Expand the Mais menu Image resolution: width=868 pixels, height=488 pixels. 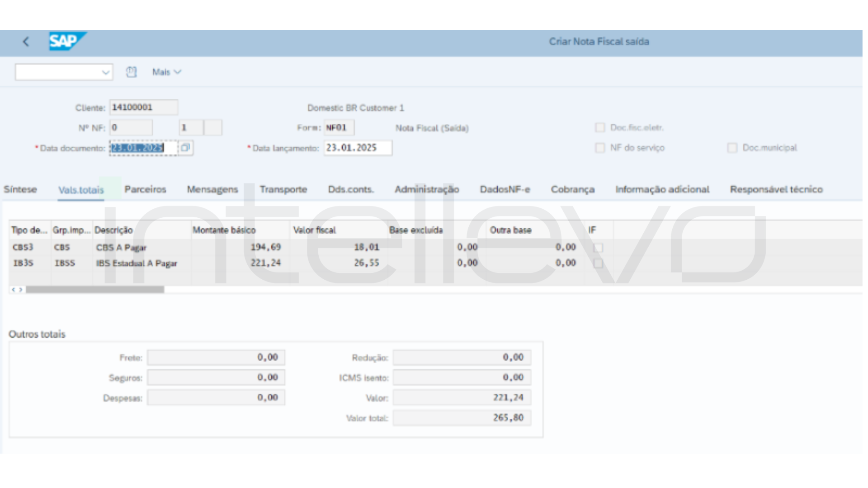[166, 72]
